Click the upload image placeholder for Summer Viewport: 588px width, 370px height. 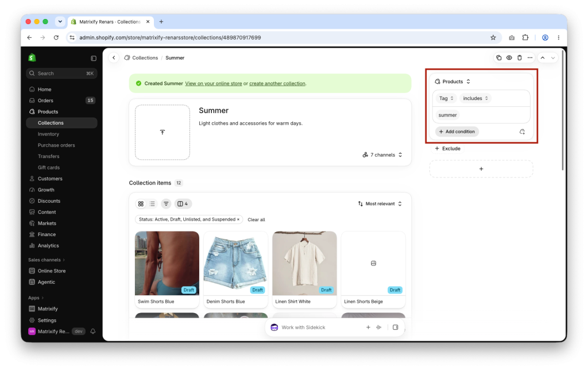163,132
